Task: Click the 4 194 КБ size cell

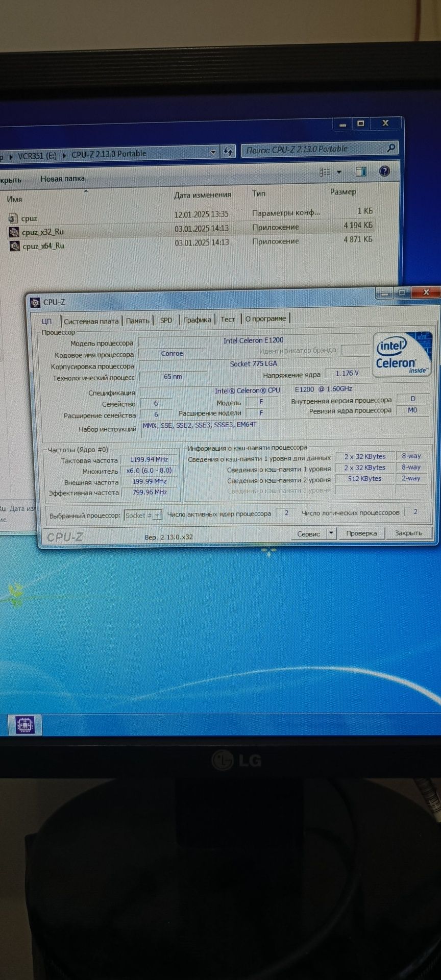Action: [358, 225]
